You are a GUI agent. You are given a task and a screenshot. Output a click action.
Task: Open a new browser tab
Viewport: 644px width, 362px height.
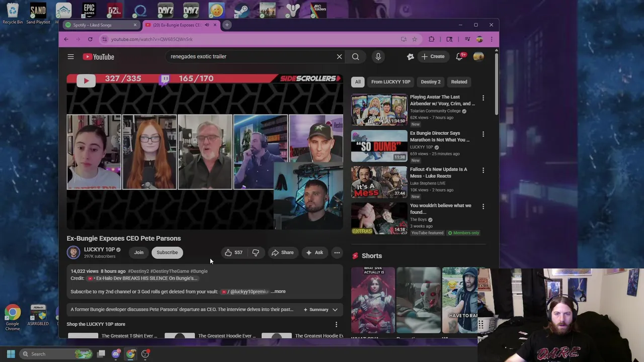(227, 25)
